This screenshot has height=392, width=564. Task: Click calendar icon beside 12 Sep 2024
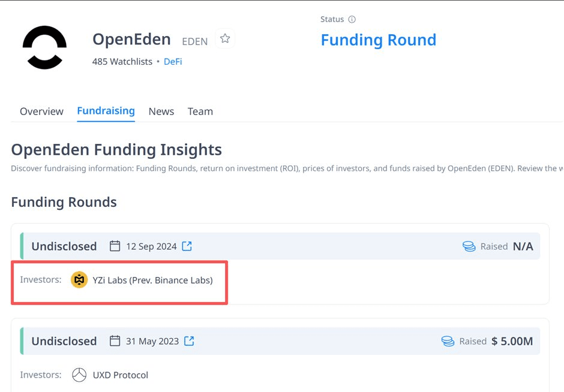115,246
